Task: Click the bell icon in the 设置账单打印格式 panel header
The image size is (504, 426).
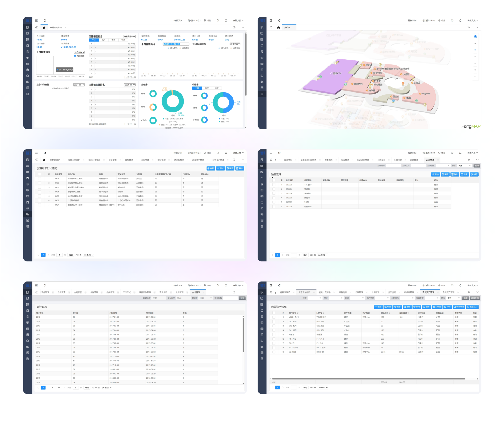Action: click(226, 153)
